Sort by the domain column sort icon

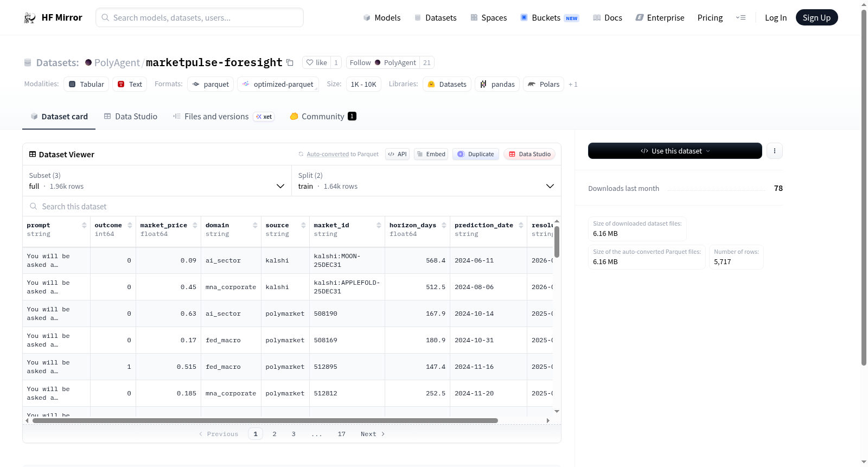point(255,225)
